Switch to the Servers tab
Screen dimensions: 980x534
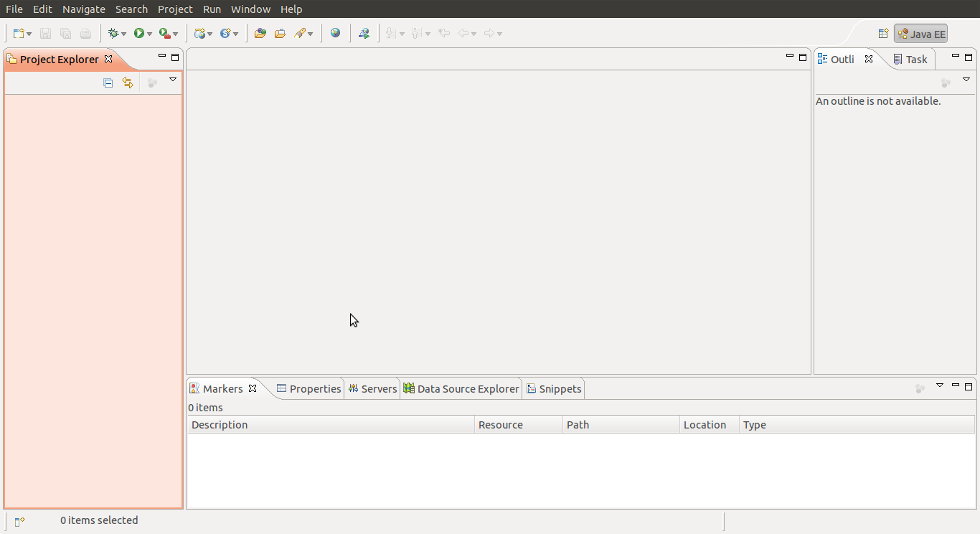click(x=372, y=388)
